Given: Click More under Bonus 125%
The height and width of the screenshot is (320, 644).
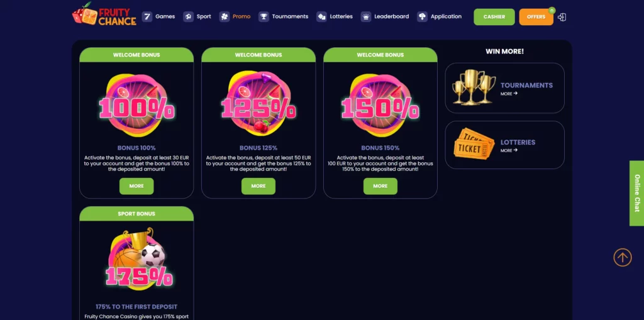Looking at the screenshot, I should pyautogui.click(x=258, y=186).
